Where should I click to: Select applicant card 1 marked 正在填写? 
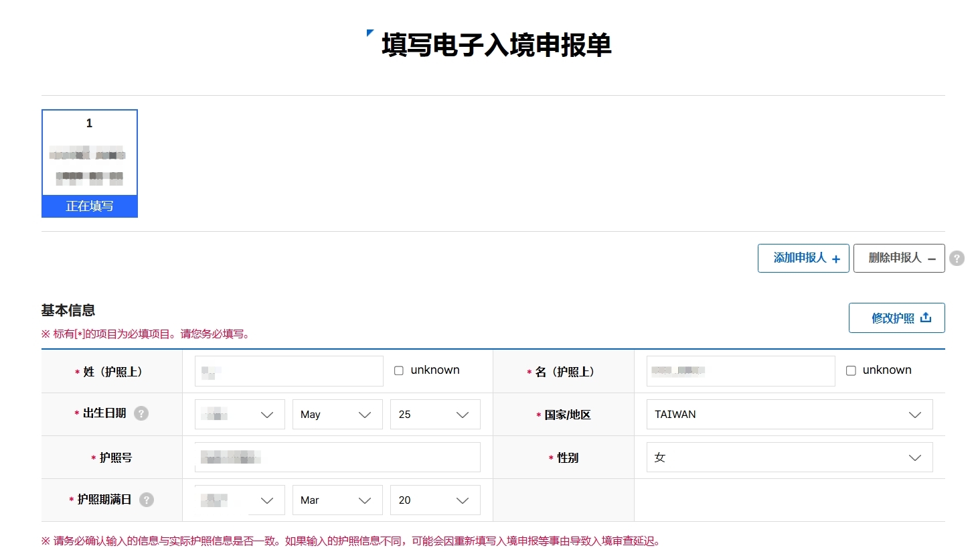[90, 163]
